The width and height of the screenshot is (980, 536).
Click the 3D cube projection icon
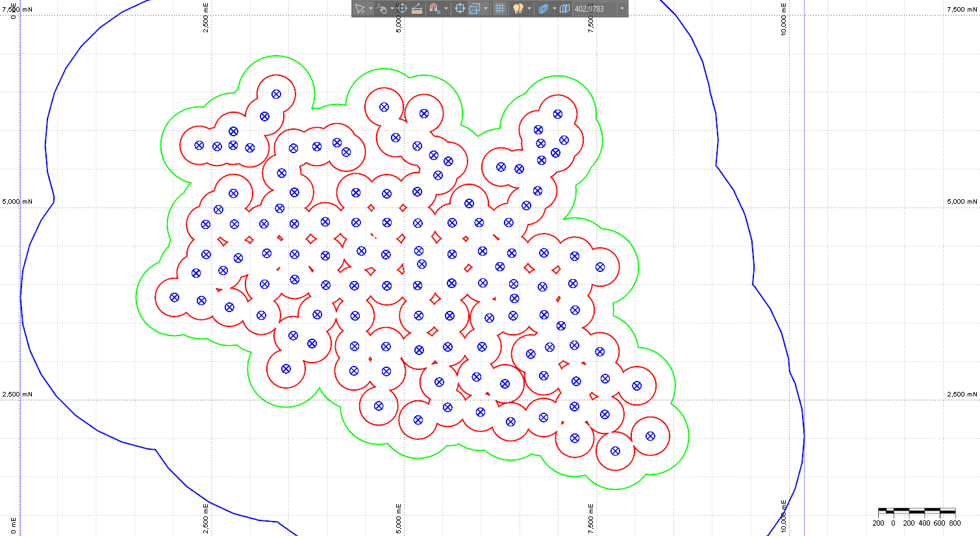(x=475, y=8)
